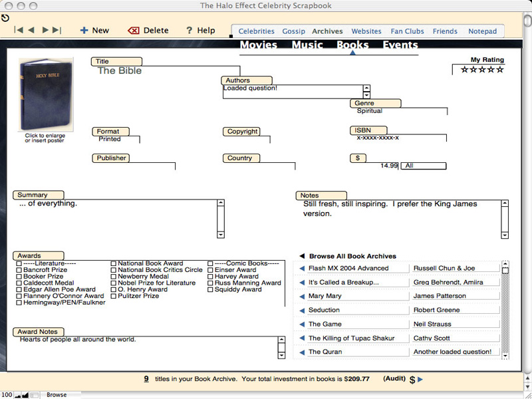Open the Fan Clubs tab
The width and height of the screenshot is (532, 399).
(x=407, y=31)
